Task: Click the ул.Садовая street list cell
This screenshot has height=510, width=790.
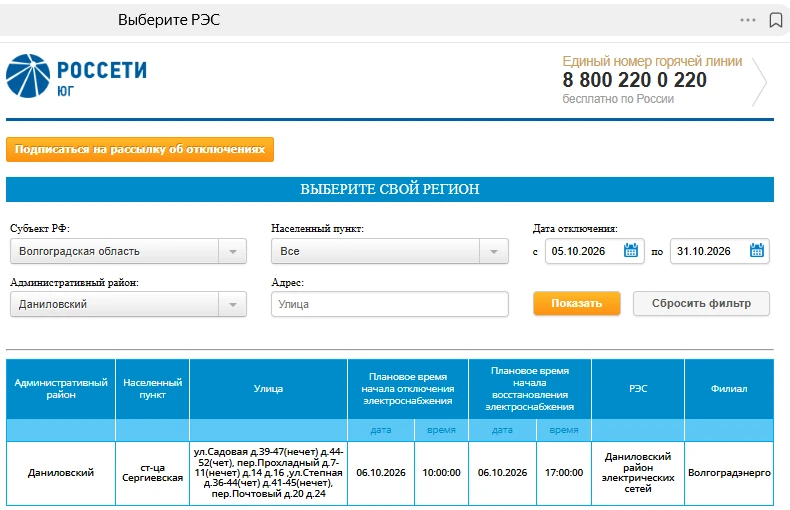Action: click(269, 473)
